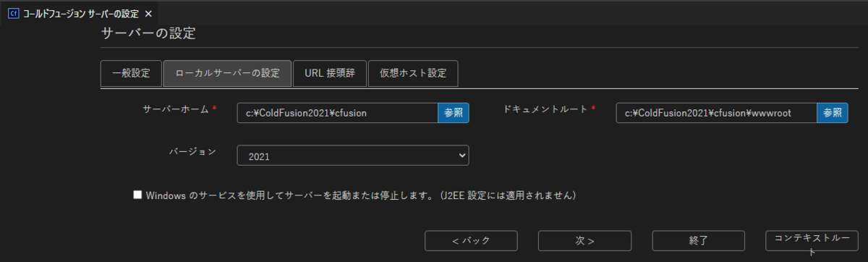Click the 終了 button
Viewport: 868px width, 262px height.
click(x=699, y=240)
